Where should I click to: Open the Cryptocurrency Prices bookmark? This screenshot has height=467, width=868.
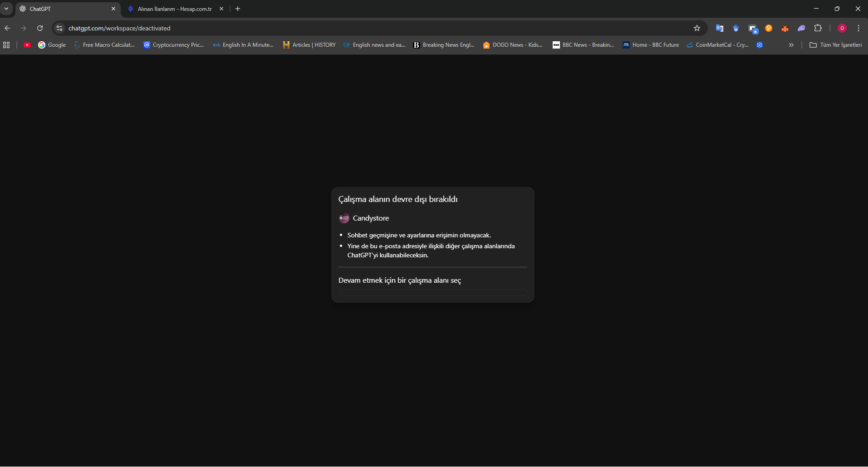point(174,45)
